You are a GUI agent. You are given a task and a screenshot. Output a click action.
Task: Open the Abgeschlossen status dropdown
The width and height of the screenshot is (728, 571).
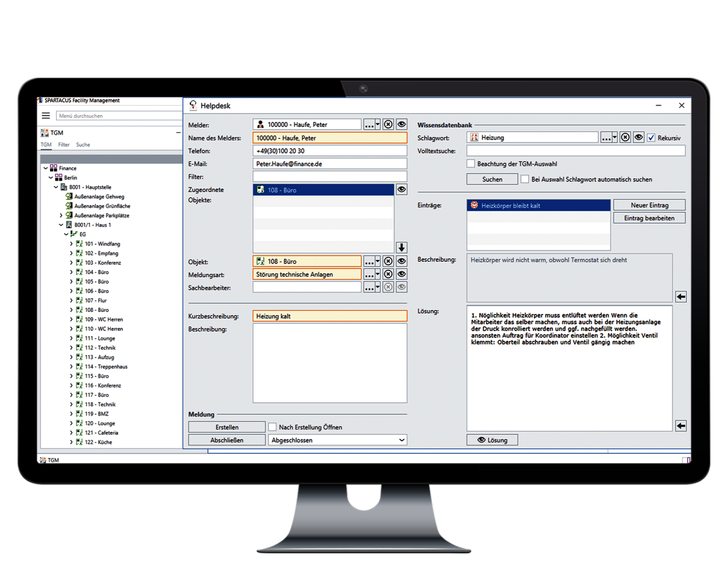pyautogui.click(x=401, y=440)
